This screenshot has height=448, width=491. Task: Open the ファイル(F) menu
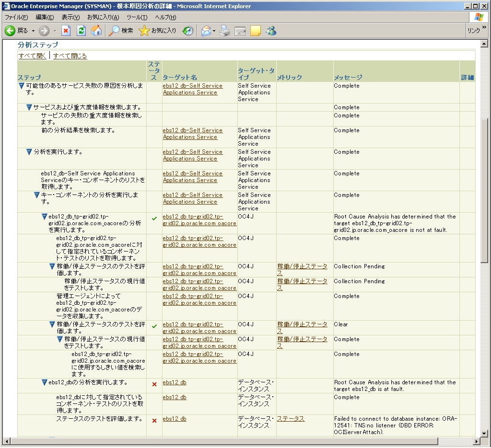[16, 17]
